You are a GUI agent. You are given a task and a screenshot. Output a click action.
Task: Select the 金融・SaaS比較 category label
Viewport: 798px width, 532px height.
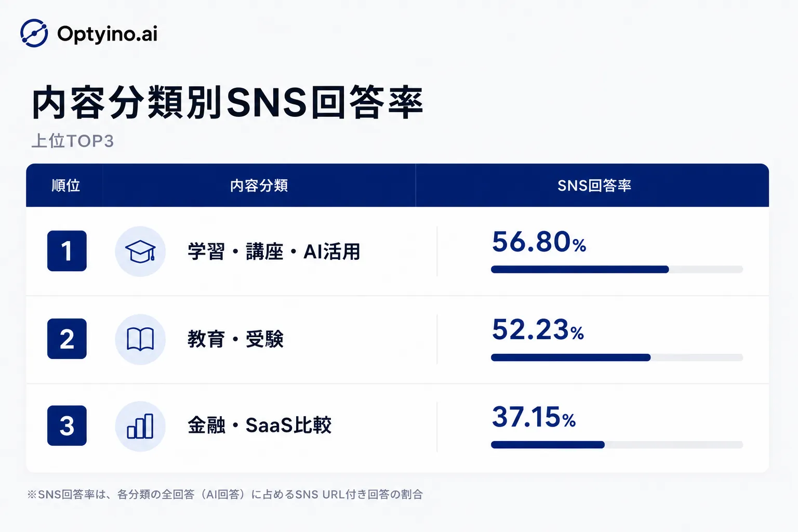pyautogui.click(x=259, y=425)
